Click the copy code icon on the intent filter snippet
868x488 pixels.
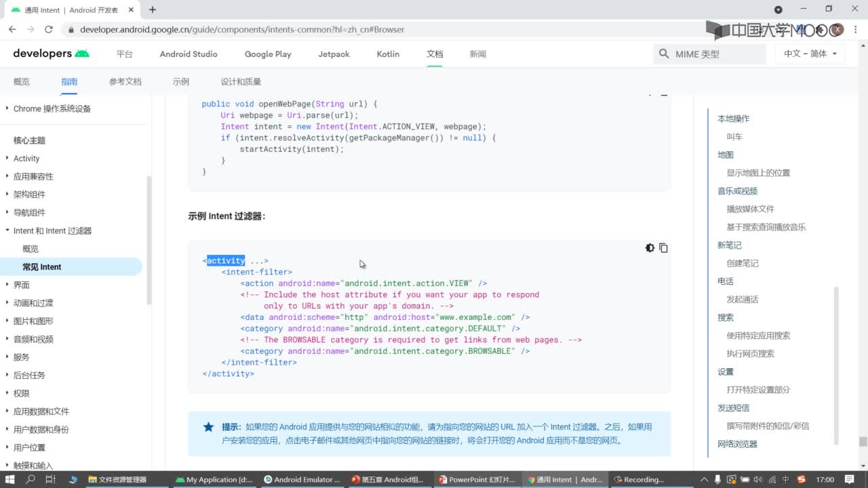point(663,248)
